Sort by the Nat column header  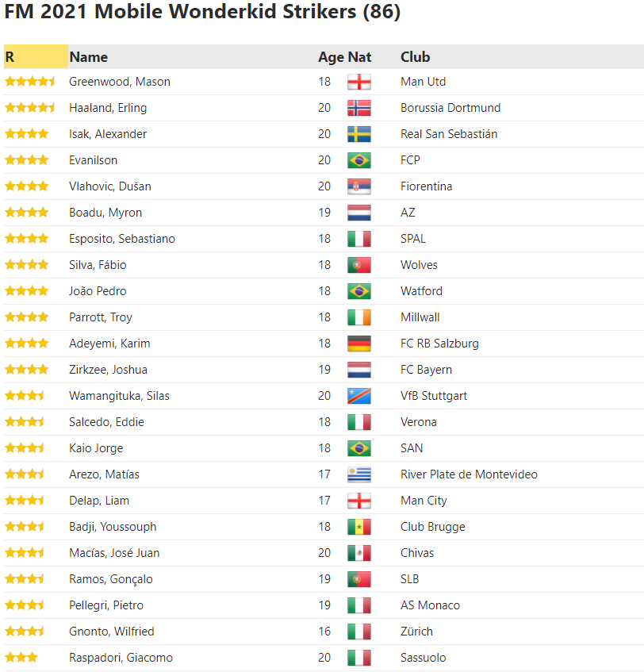click(359, 57)
